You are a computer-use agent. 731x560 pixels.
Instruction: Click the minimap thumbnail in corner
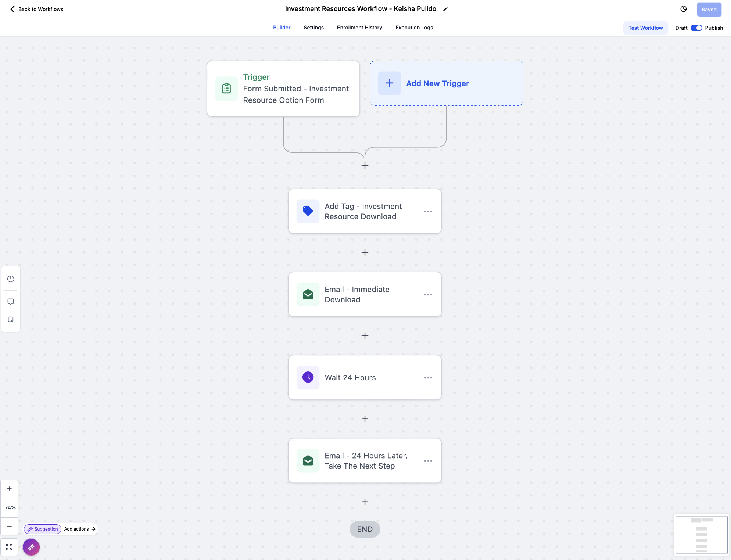[701, 535]
